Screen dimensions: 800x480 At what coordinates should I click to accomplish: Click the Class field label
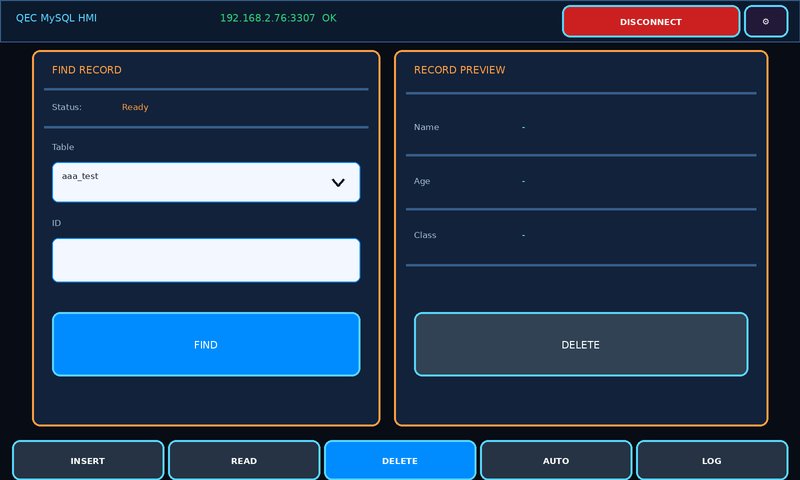(425, 235)
